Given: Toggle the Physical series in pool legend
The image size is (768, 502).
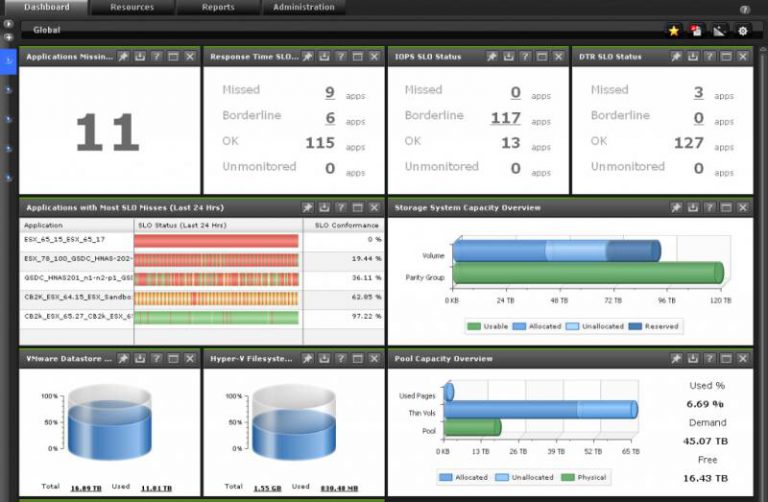Looking at the screenshot, I should click(x=584, y=477).
